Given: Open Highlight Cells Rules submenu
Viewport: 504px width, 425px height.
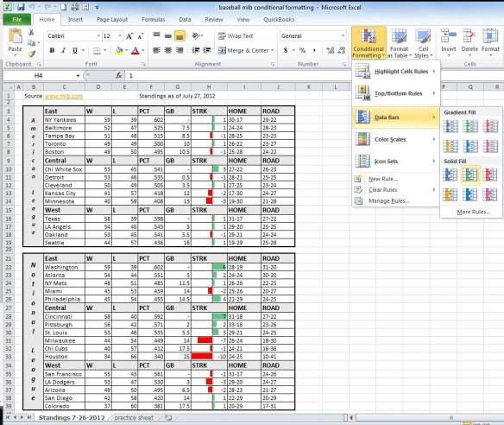Looking at the screenshot, I should [395, 72].
